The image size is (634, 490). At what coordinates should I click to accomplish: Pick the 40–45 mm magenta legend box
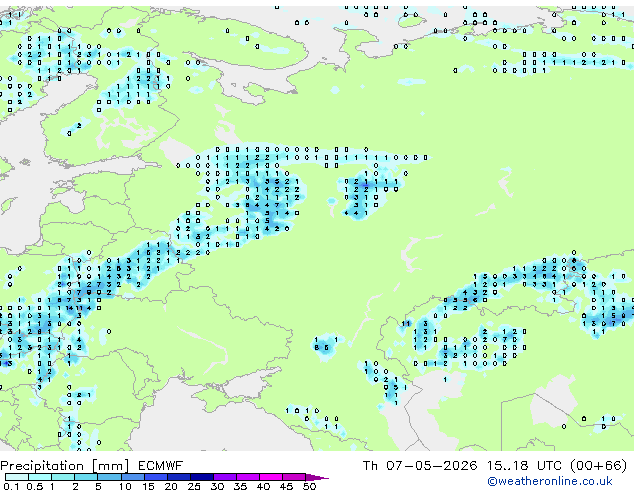pos(271,477)
